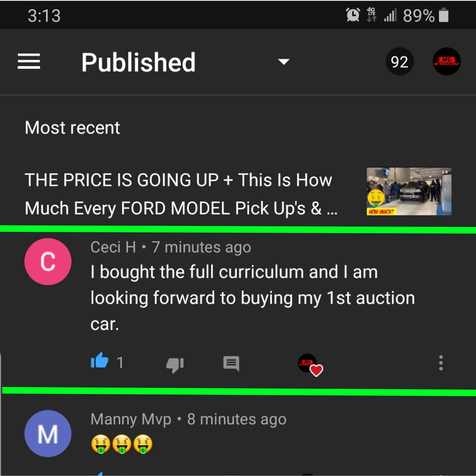The image size is (476, 476).
Task: Toggle creator heart on Ceci H's comment
Action: click(310, 364)
